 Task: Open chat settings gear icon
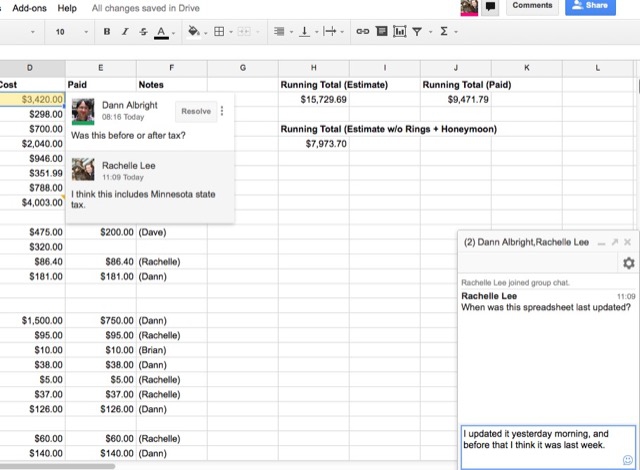pos(629,263)
